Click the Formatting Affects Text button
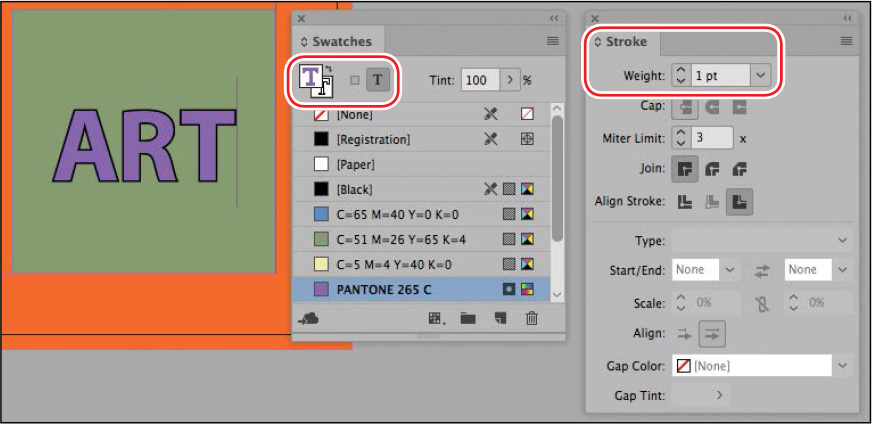Viewport: 872px width, 424px height. (378, 80)
